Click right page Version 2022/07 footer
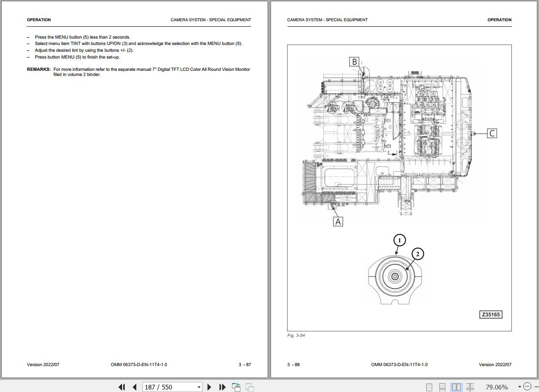This screenshot has width=539, height=392. point(495,364)
